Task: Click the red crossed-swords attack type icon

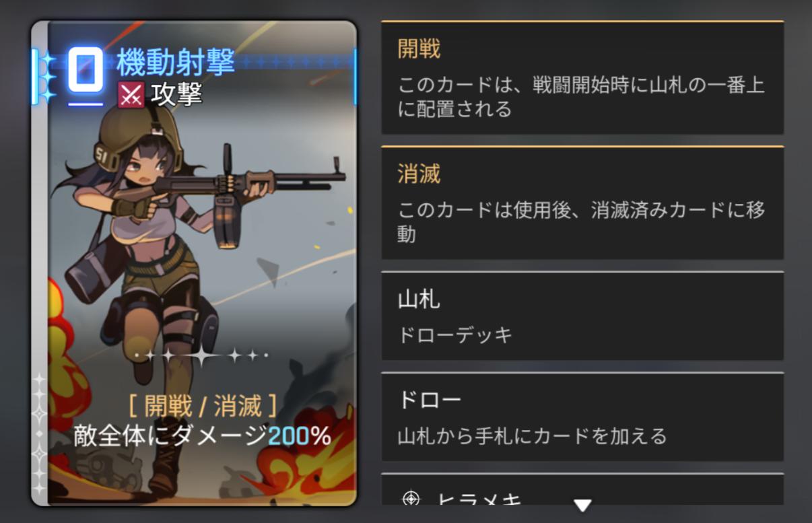Action: (x=131, y=95)
